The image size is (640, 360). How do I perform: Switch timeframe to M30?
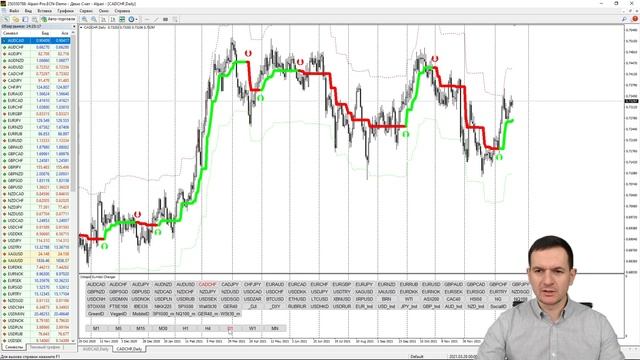[x=163, y=328]
